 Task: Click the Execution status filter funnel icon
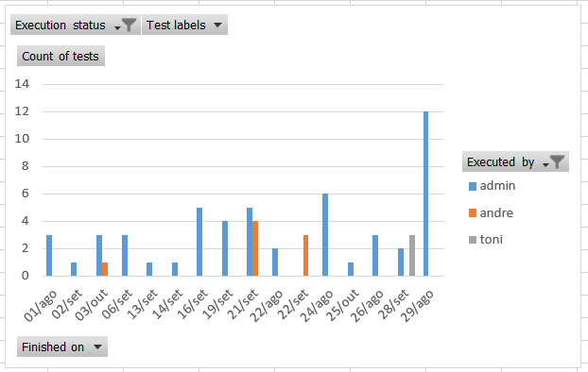coord(129,25)
